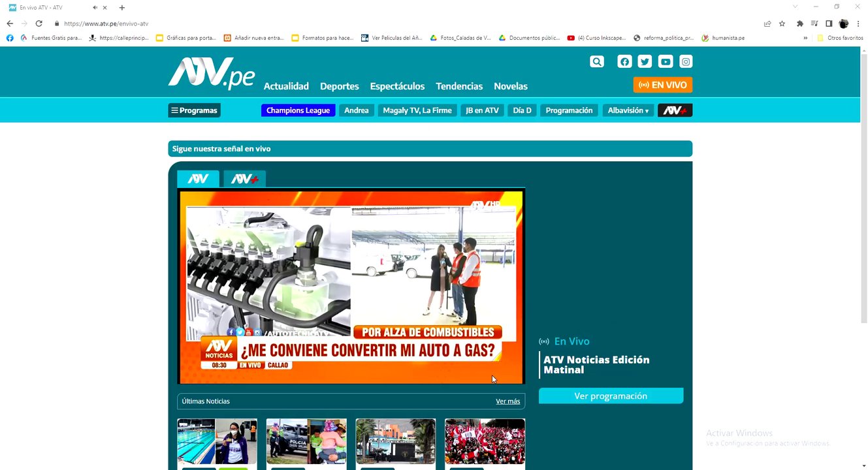Open a new browser tab

[x=122, y=8]
